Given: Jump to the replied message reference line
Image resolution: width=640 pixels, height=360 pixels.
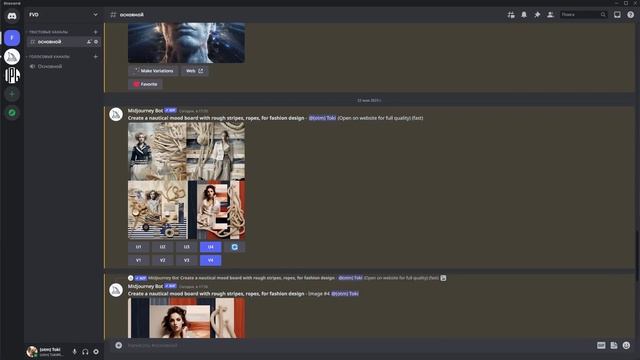Looking at the screenshot, I should click(286, 278).
